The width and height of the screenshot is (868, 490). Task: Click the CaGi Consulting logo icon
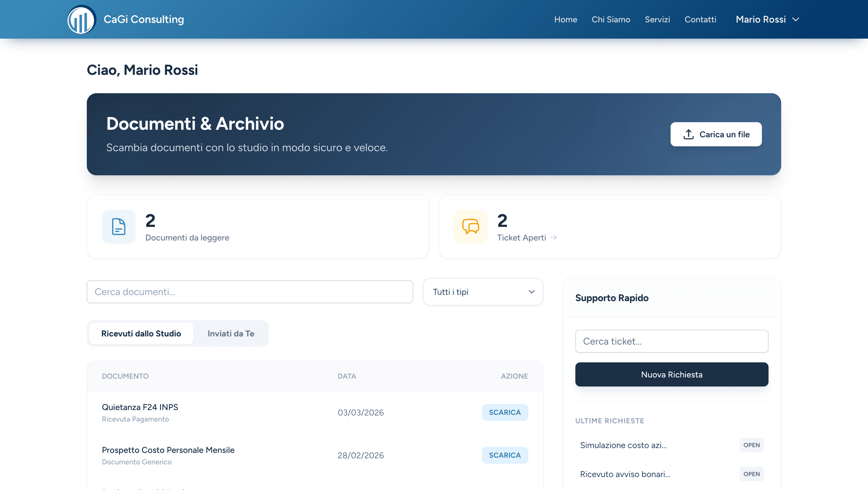click(82, 19)
